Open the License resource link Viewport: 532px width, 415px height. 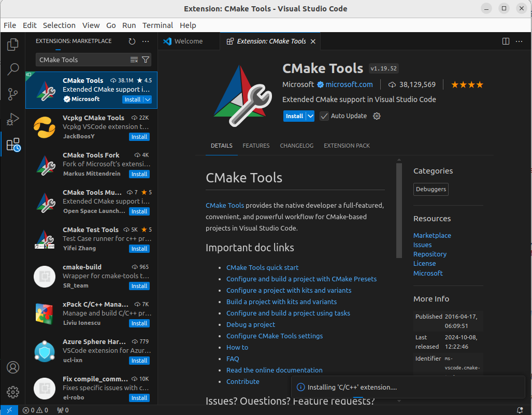424,264
